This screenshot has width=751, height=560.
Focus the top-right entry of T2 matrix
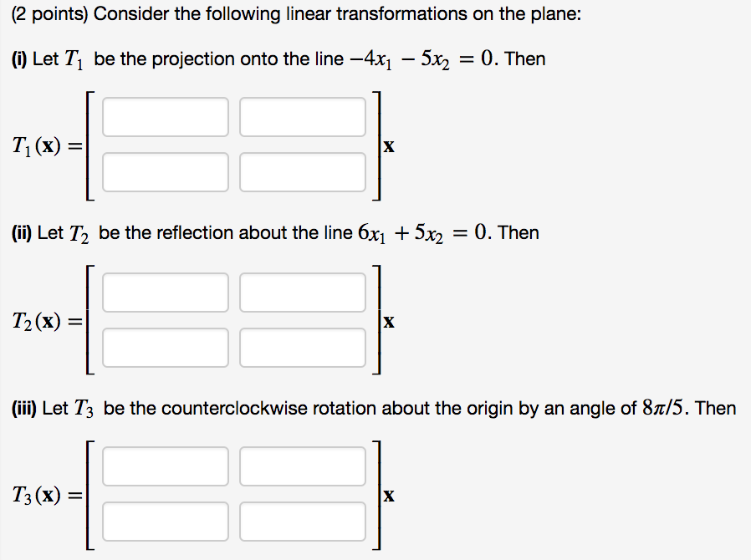(x=303, y=292)
